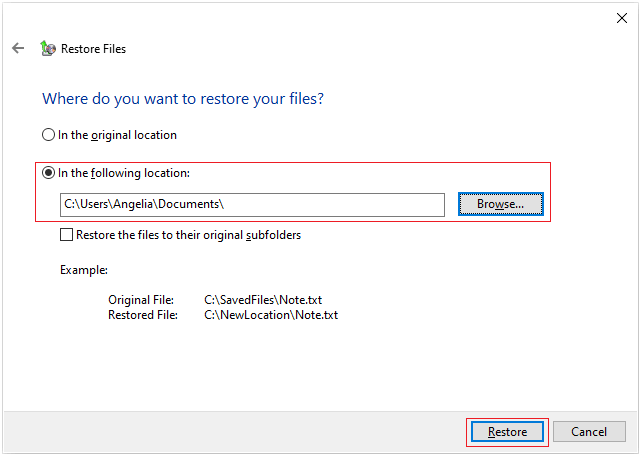
Task: Click the heading 'Where do you want to restore your files?'
Action: tap(183, 99)
